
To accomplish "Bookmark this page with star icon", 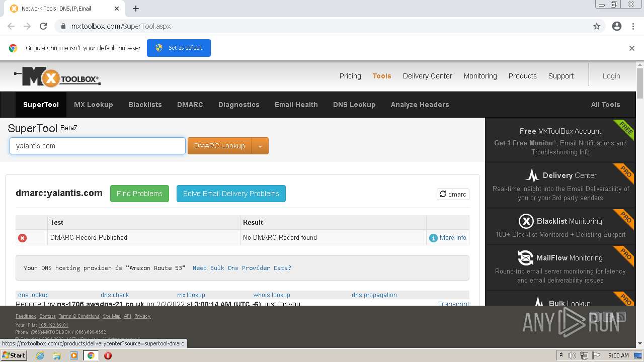I will tap(597, 26).
